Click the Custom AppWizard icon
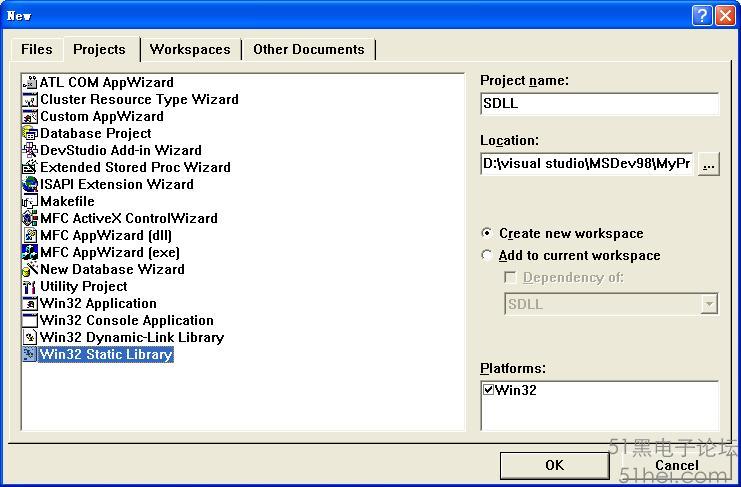The width and height of the screenshot is (741, 487). (30, 116)
